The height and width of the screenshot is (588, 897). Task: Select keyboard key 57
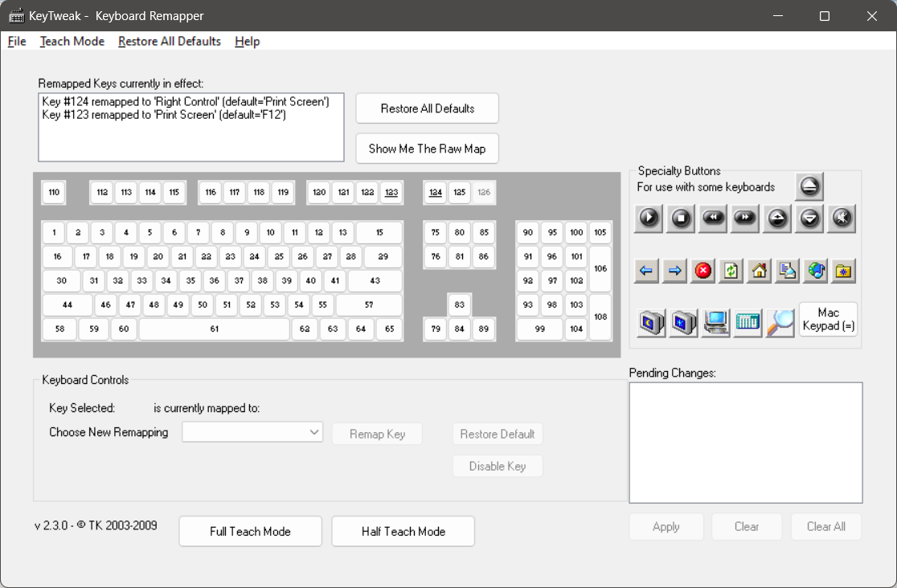369,305
